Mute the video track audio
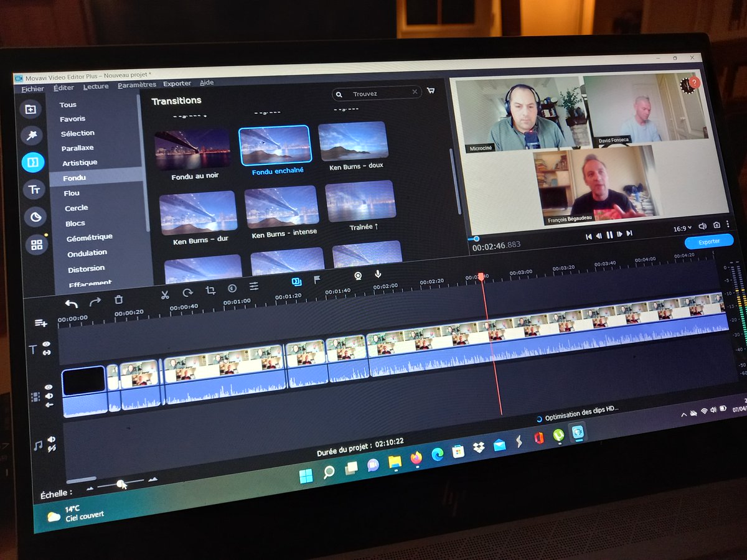 click(49, 396)
